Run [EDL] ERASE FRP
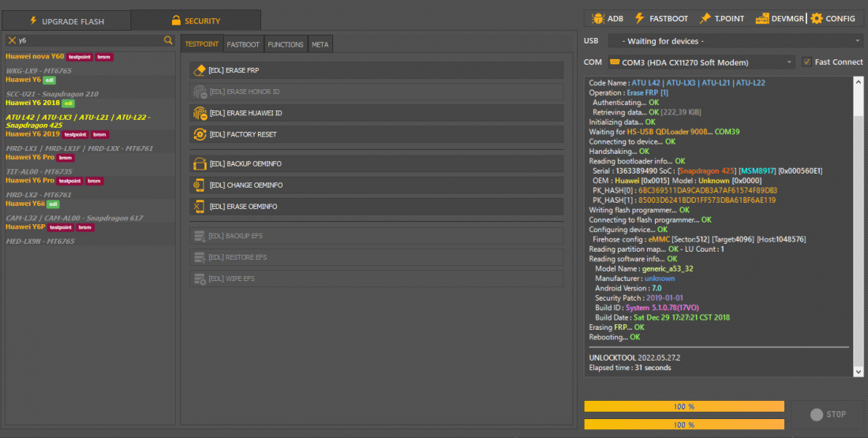868x438 pixels. pos(376,70)
